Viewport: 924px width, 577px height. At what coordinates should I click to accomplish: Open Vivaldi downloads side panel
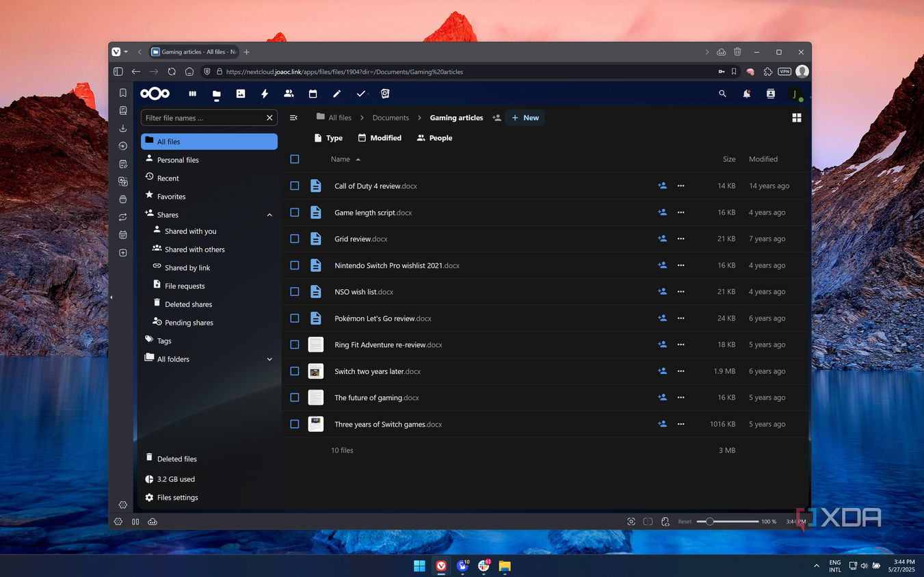click(x=123, y=129)
